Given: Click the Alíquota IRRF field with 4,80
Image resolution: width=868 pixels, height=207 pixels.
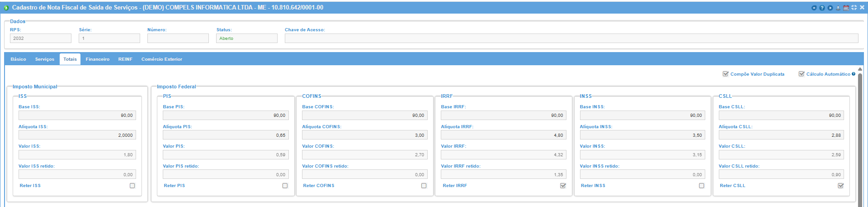Looking at the screenshot, I should (x=504, y=135).
